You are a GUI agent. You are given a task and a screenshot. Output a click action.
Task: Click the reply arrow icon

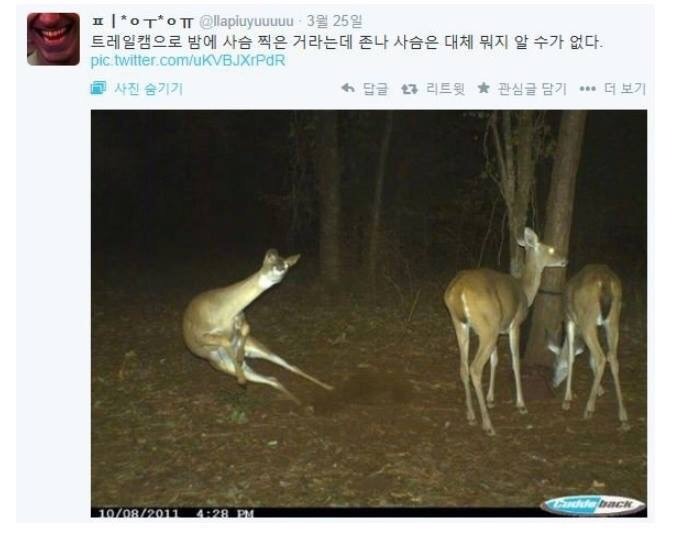(x=348, y=88)
